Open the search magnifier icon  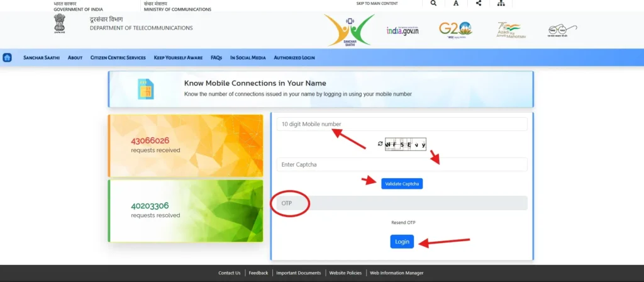433,3
